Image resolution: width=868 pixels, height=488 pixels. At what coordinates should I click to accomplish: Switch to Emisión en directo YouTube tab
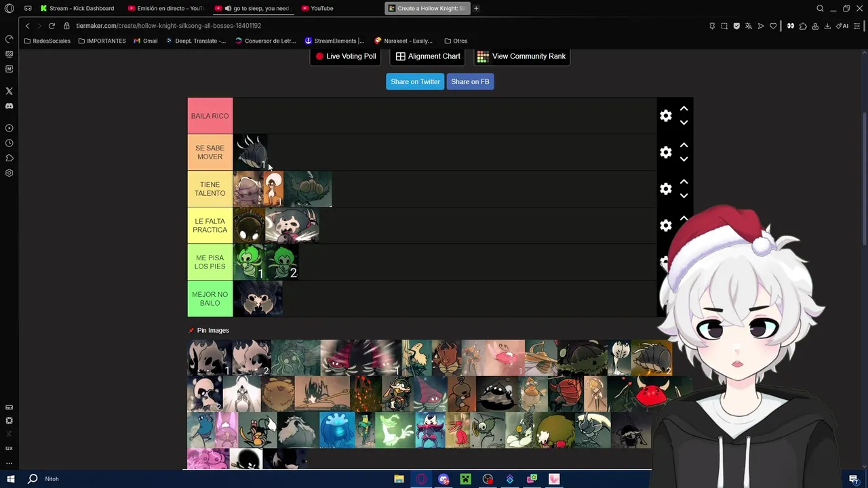point(166,8)
